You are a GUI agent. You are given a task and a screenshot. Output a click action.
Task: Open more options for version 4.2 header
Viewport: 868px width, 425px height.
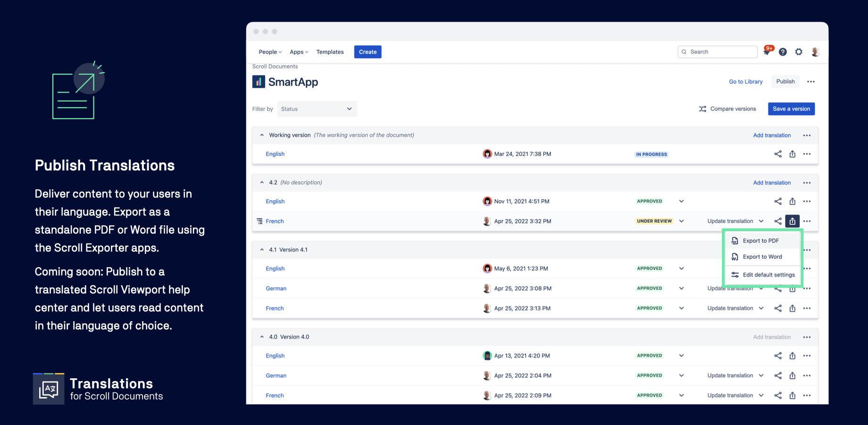pyautogui.click(x=807, y=183)
